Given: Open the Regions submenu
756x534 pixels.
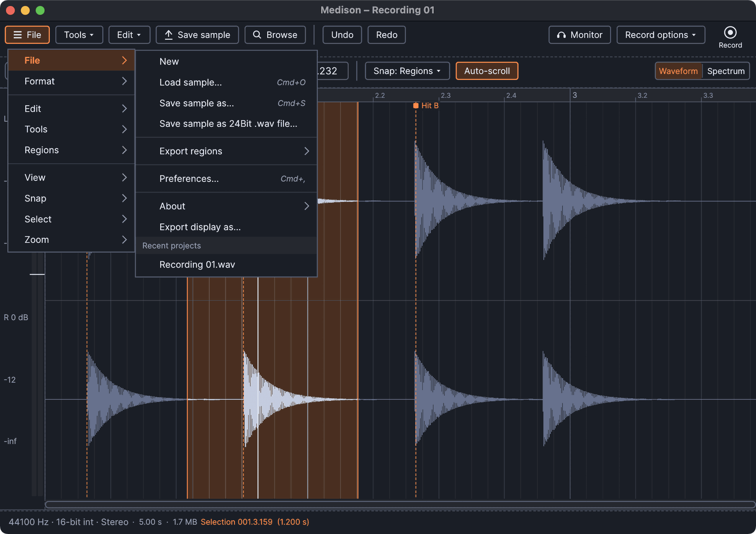Looking at the screenshot, I should [71, 150].
